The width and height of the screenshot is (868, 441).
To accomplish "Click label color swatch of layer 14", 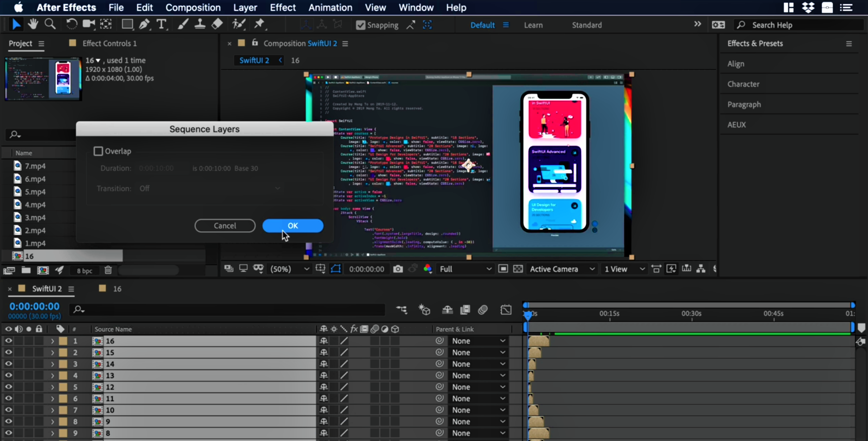I will pos(63,364).
